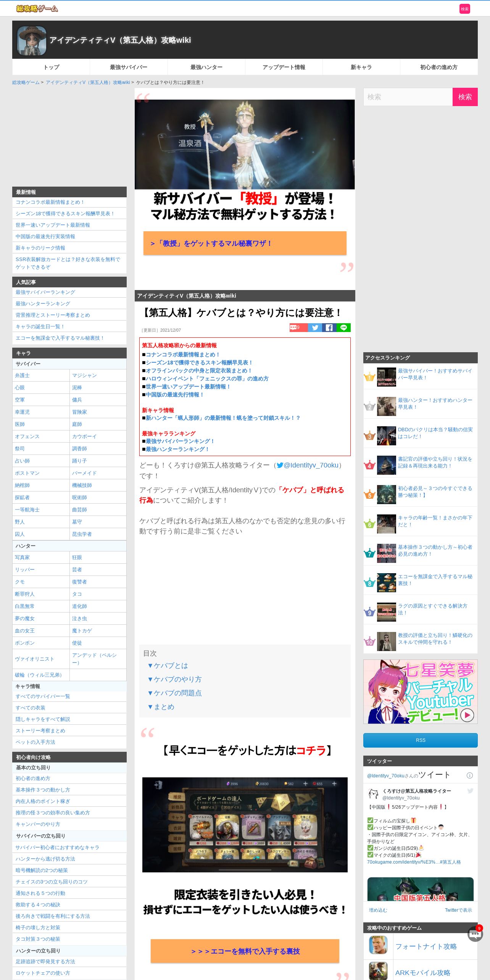Screen dimensions: 490x980
Task: Open すべてのサバイバー一覧 link
Action: 43,696
